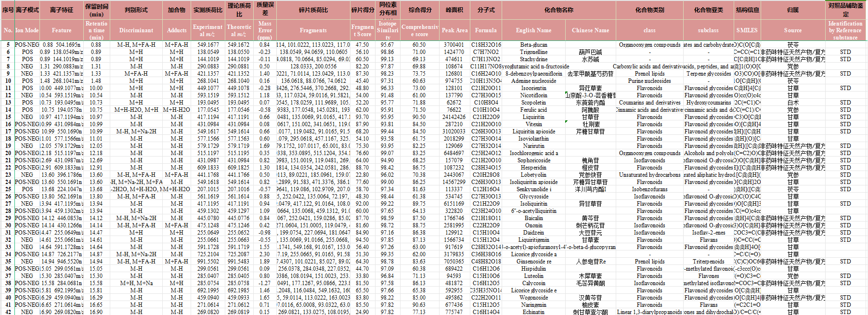Click the peak area value 24142426
Image resolution: width=868 pixels, height=315 pixels.
click(454, 117)
